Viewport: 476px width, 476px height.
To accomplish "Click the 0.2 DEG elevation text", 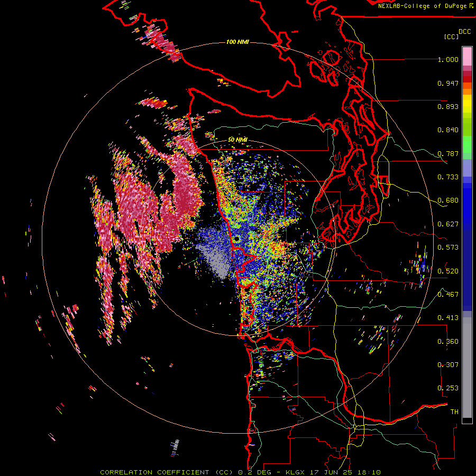I will click(x=254, y=472).
